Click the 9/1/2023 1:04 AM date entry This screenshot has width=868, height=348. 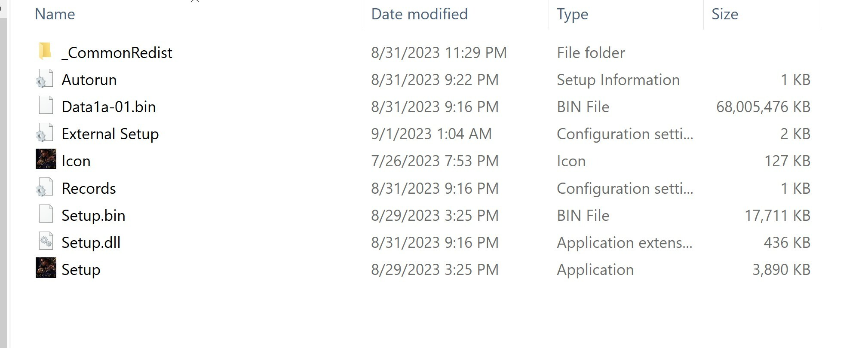coord(431,134)
